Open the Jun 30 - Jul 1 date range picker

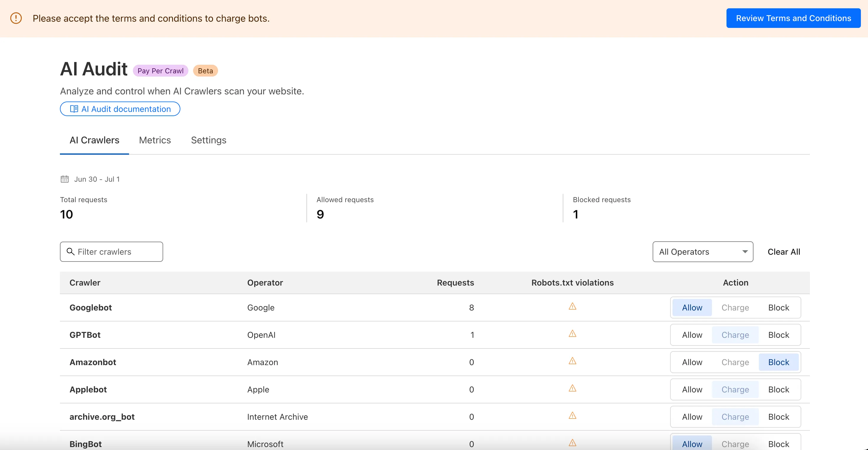[97, 179]
